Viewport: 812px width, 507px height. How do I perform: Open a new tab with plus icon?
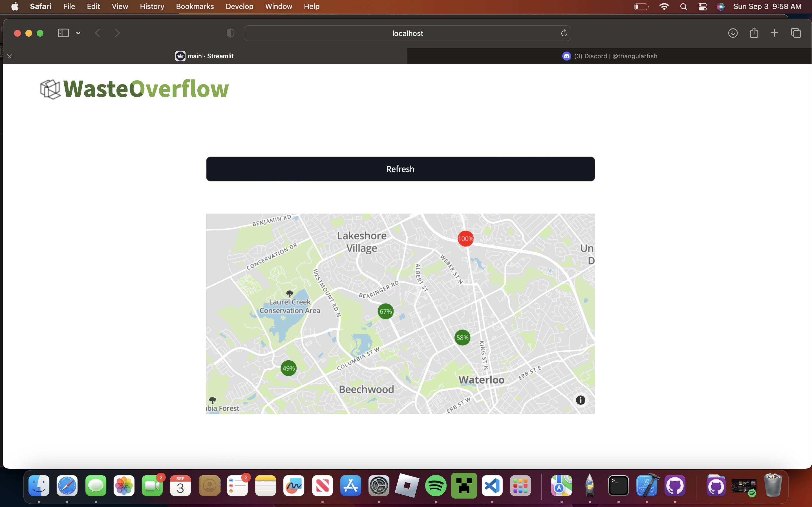pos(775,33)
